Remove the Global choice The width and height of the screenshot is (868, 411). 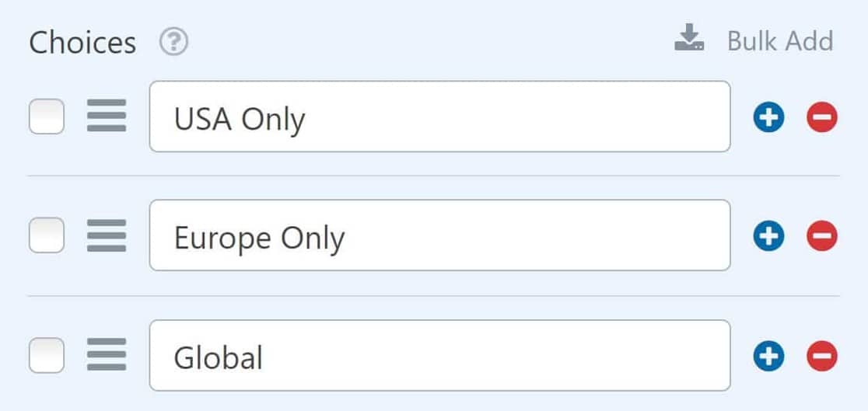point(822,356)
